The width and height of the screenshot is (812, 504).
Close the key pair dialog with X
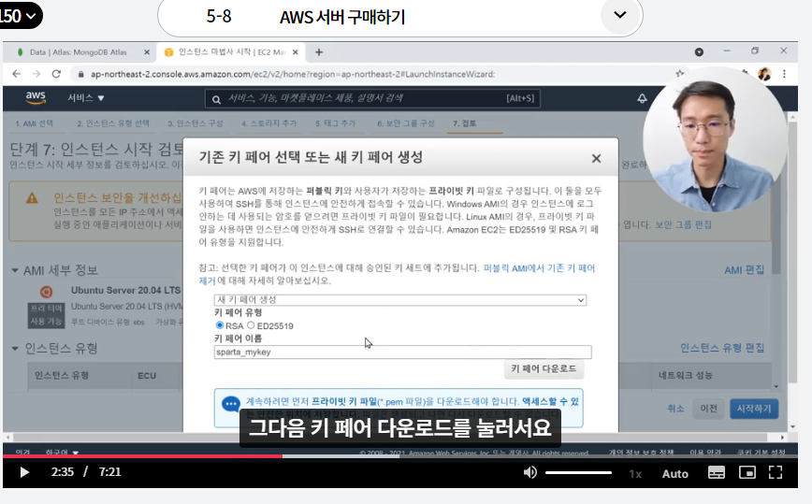coord(596,158)
